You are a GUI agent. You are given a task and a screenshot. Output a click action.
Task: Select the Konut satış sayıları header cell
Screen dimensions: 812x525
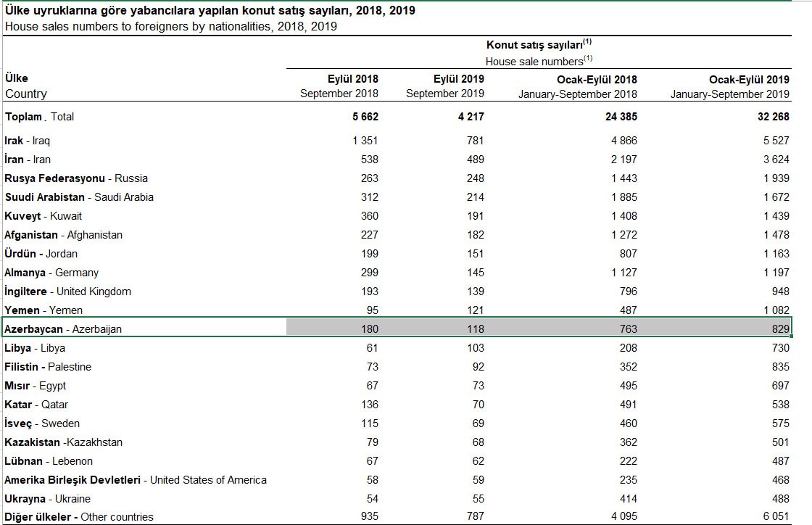click(539, 45)
